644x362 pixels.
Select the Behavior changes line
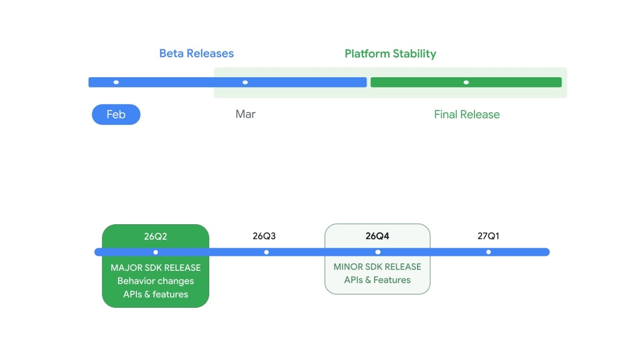pos(156,281)
